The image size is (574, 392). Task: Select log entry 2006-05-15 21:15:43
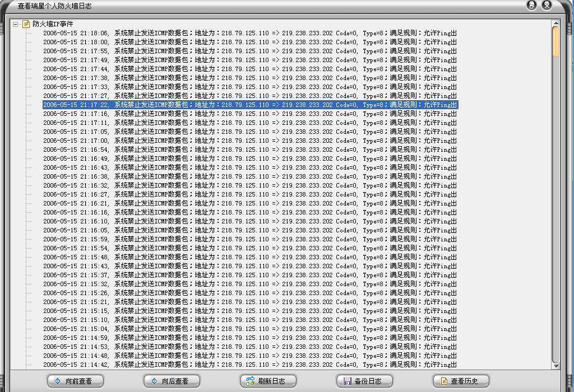coord(251,266)
